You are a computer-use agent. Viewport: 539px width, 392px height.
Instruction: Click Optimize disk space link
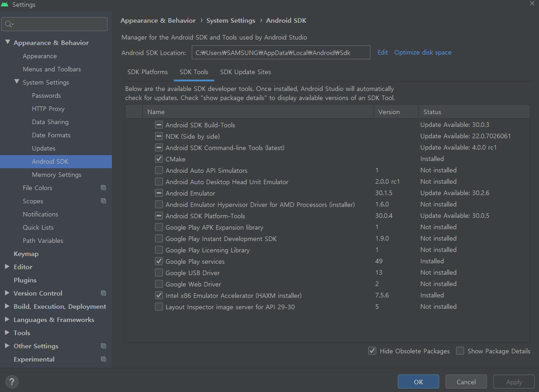point(423,52)
